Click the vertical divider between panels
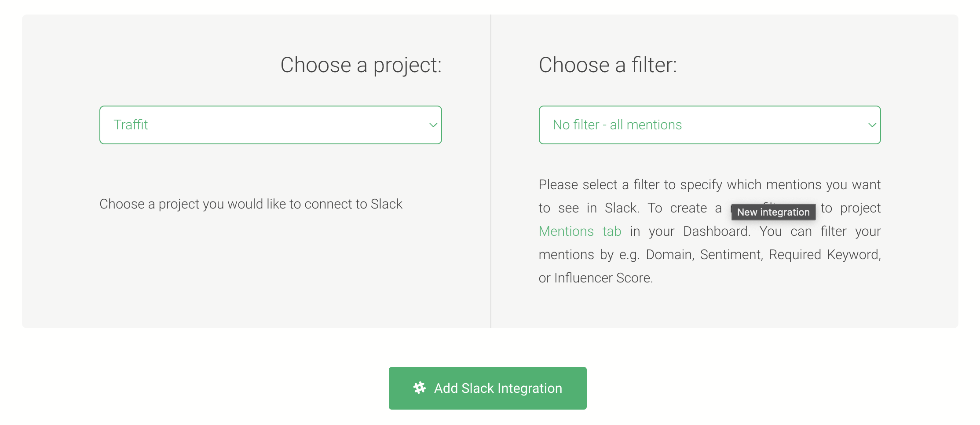 (x=490, y=171)
